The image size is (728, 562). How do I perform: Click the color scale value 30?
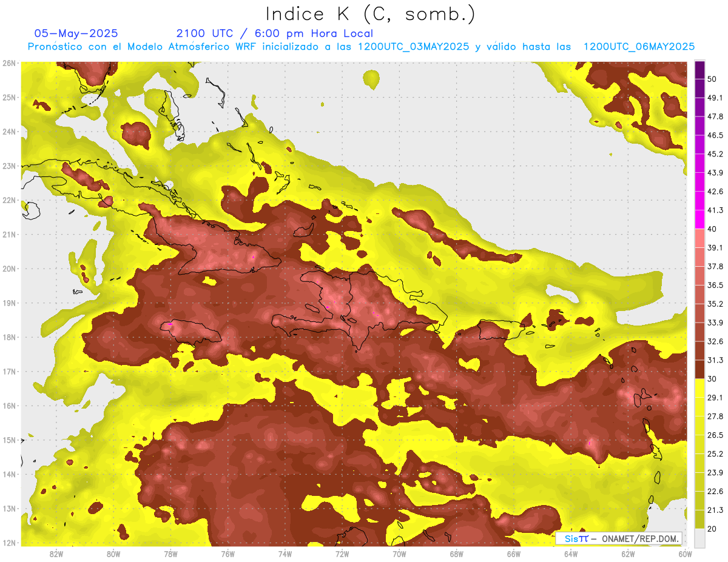[712, 379]
